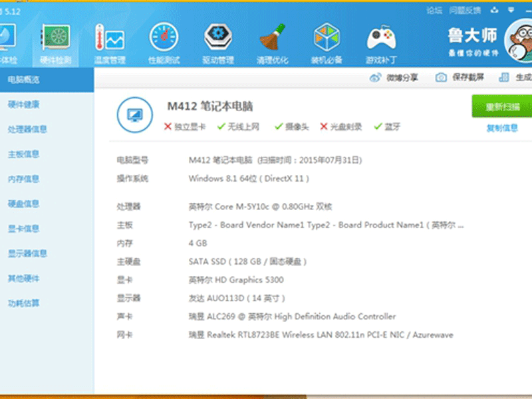Click the ALC269 sound card value
The height and width of the screenshot is (399, 532).
coord(292,317)
